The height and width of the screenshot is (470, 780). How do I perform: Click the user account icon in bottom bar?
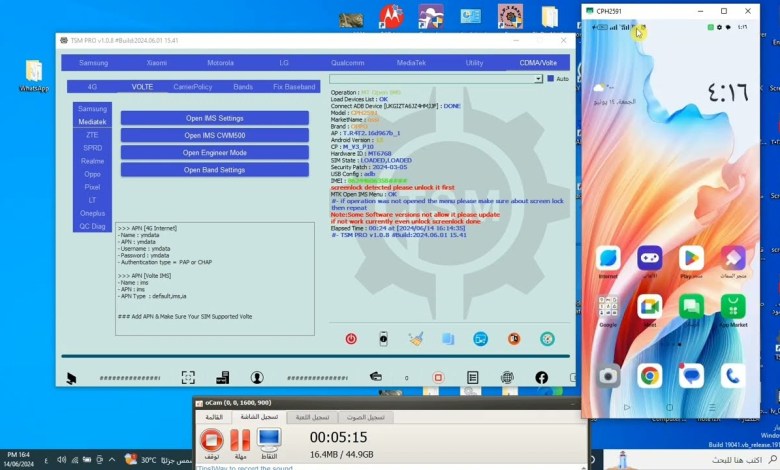click(257, 377)
